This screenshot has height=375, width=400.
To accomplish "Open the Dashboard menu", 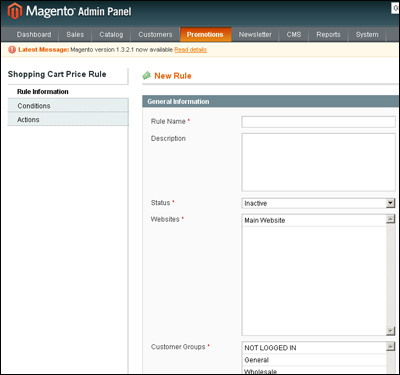I will pyautogui.click(x=34, y=35).
